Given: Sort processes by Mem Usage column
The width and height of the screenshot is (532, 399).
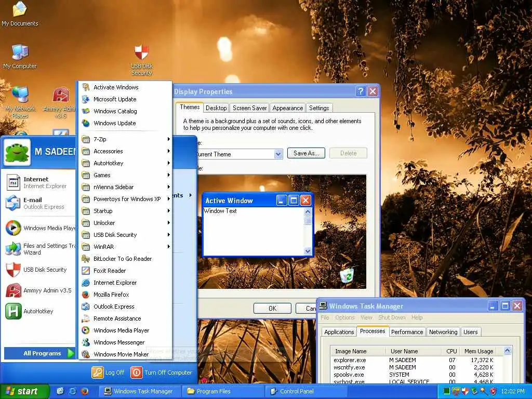Looking at the screenshot, I should [478, 351].
